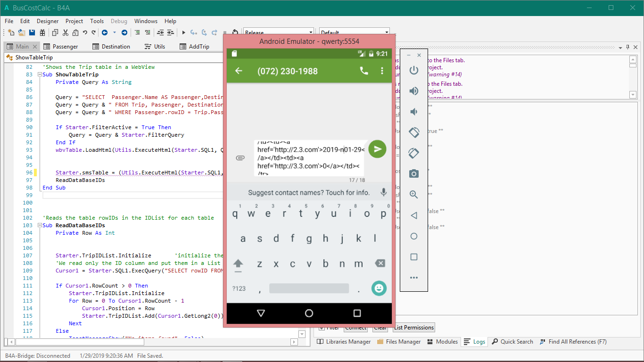This screenshot has height=362, width=644.
Task: Toggle the Shift key on Android keyboard
Action: click(238, 264)
